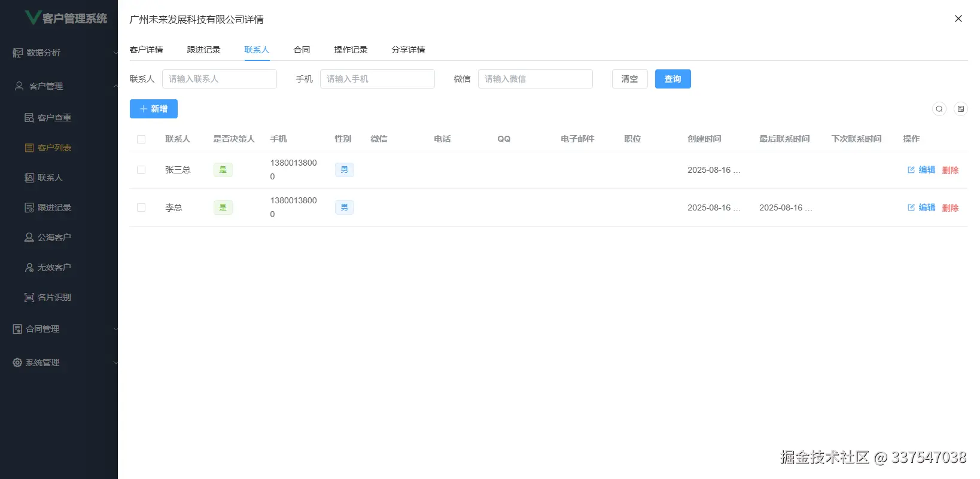Open 公海客户 in the sidebar
Screen dimensions: 980x479
pos(48,237)
